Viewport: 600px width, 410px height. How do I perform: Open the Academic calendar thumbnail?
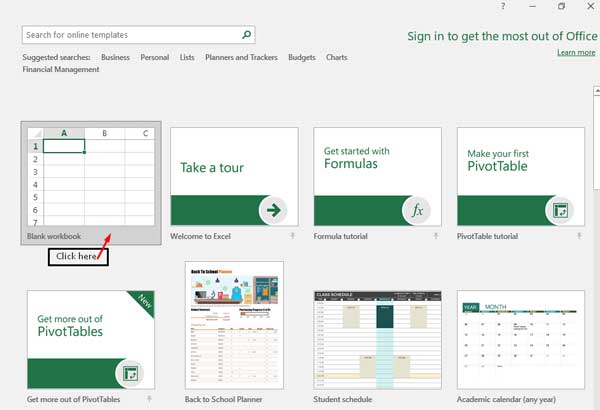521,340
